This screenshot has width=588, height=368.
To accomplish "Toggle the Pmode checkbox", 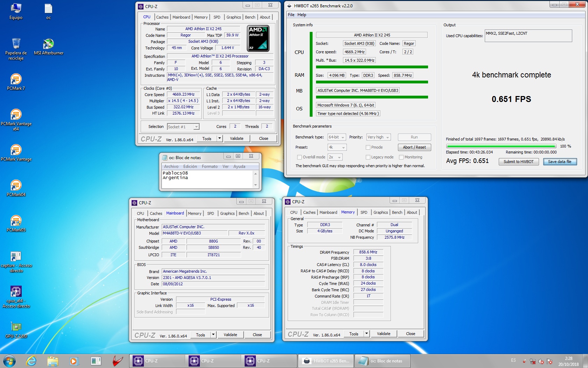I will click(368, 147).
